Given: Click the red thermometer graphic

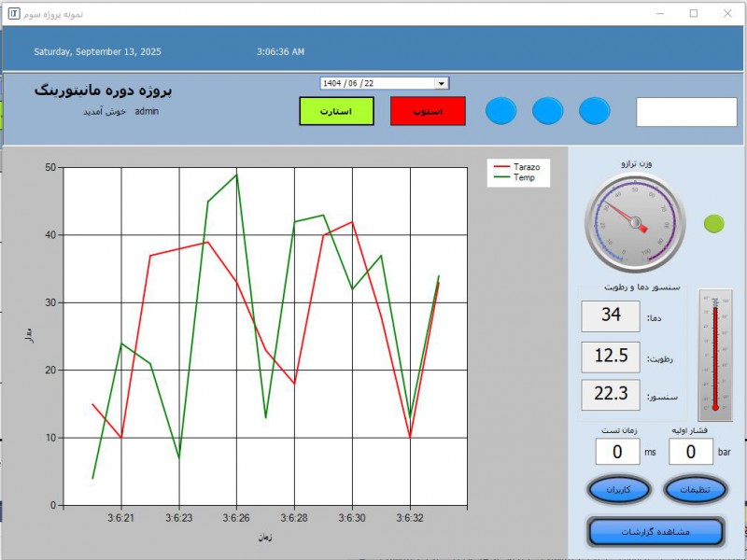Looking at the screenshot, I should coord(715,355).
